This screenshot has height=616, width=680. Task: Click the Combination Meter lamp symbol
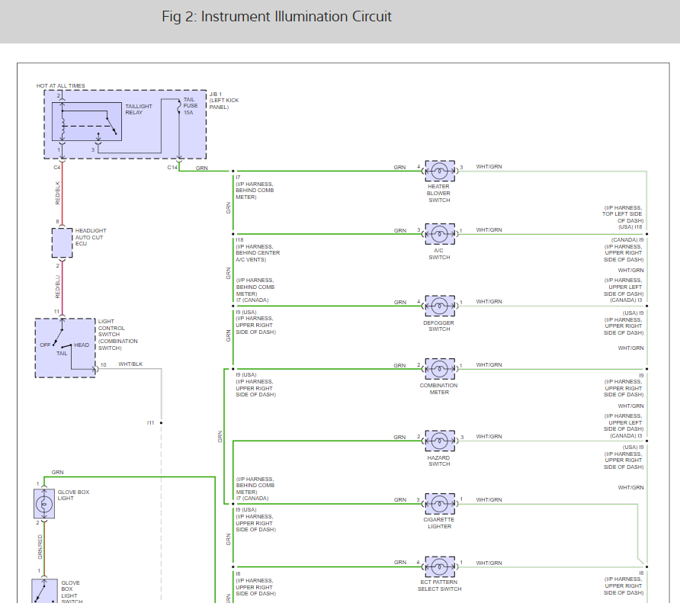point(439,370)
